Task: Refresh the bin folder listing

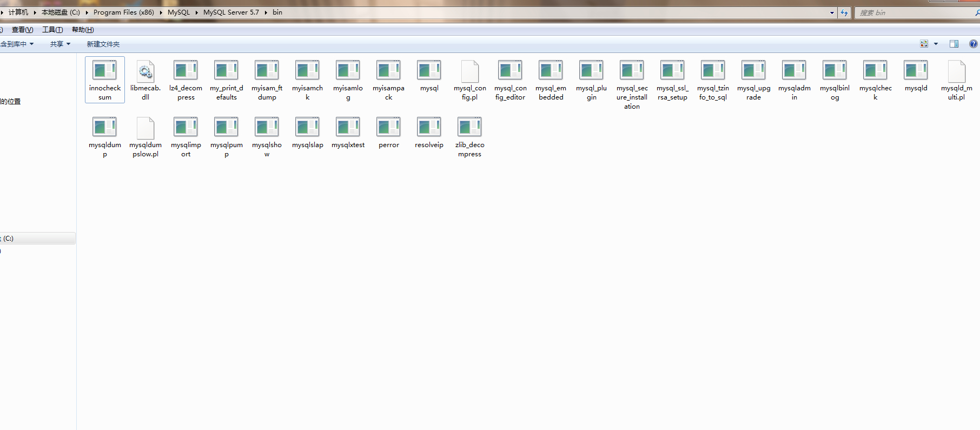Action: [x=844, y=12]
